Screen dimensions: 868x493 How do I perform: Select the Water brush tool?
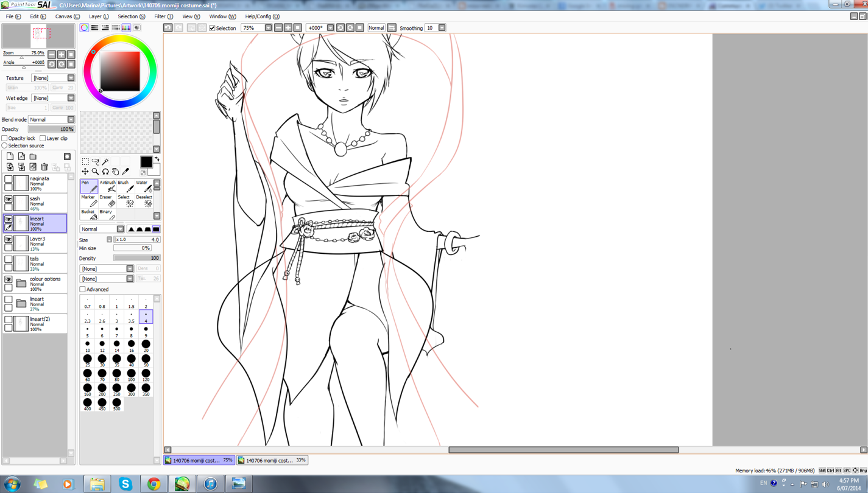point(143,186)
